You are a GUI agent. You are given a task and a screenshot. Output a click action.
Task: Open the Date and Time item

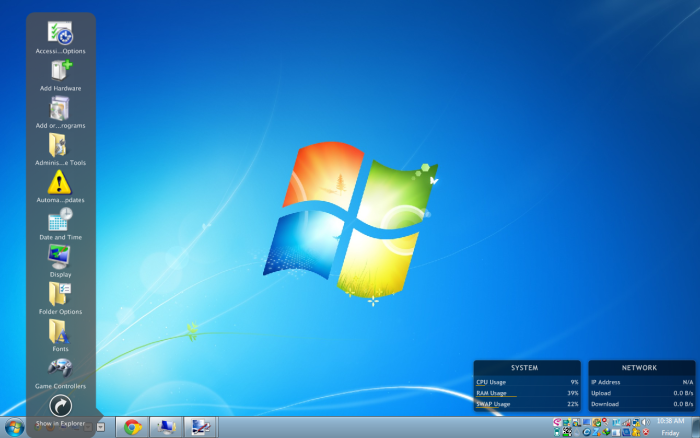[60, 224]
